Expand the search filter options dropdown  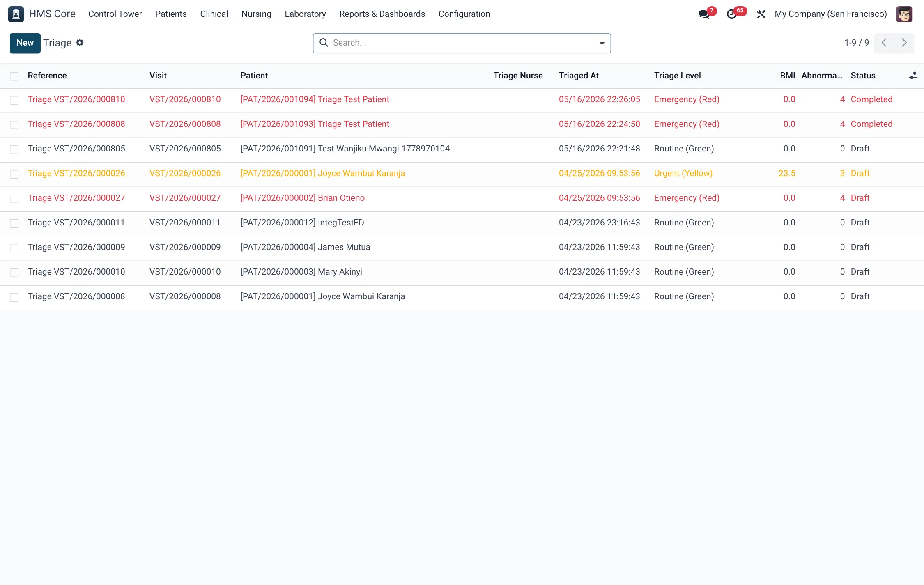pyautogui.click(x=602, y=43)
